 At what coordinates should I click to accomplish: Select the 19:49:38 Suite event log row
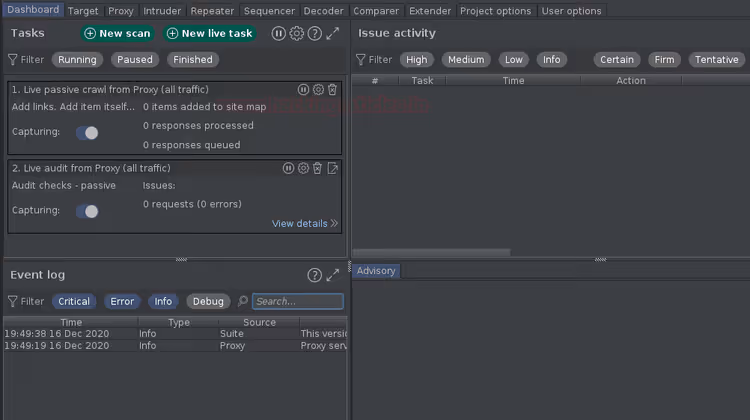pyautogui.click(x=175, y=333)
